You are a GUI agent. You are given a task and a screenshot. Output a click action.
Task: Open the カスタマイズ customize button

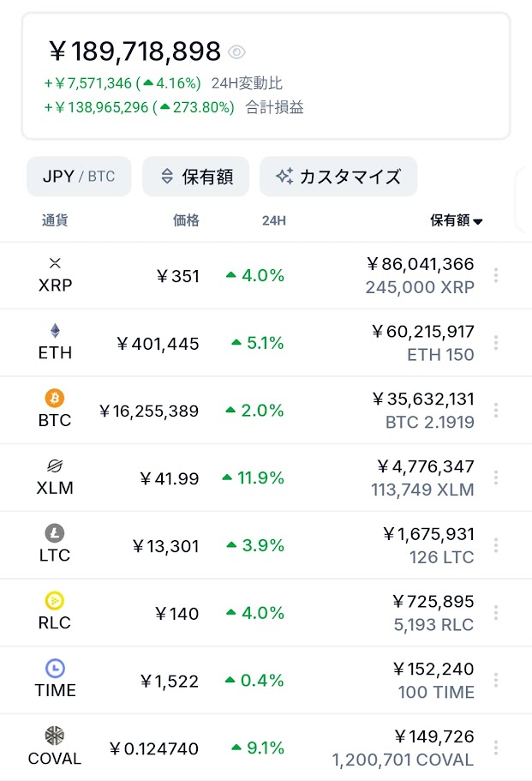point(338,177)
